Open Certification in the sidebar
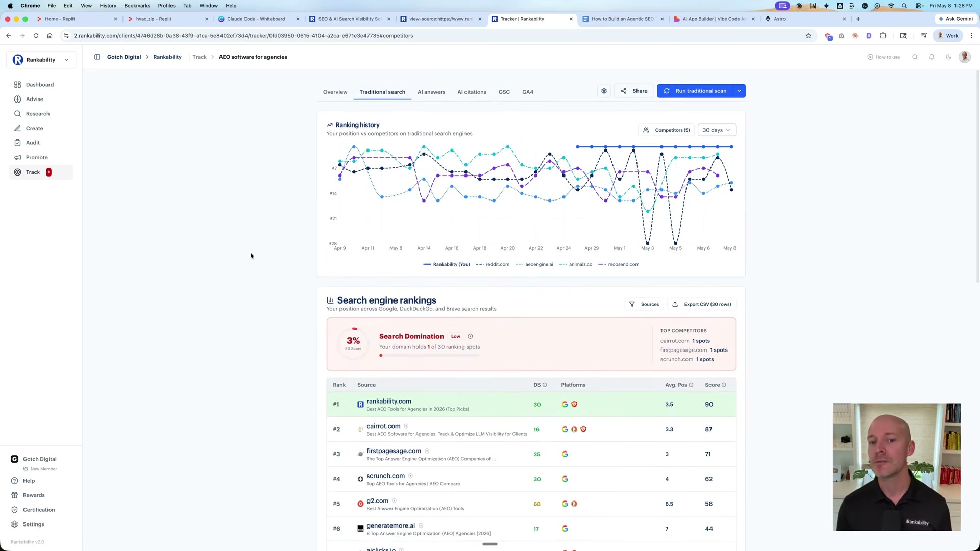Image resolution: width=980 pixels, height=551 pixels. [38, 510]
